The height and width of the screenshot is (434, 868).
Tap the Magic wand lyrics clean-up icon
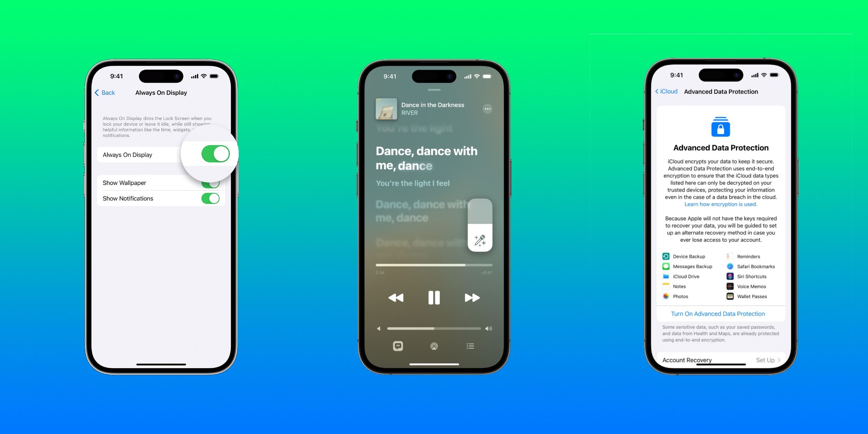tap(479, 239)
